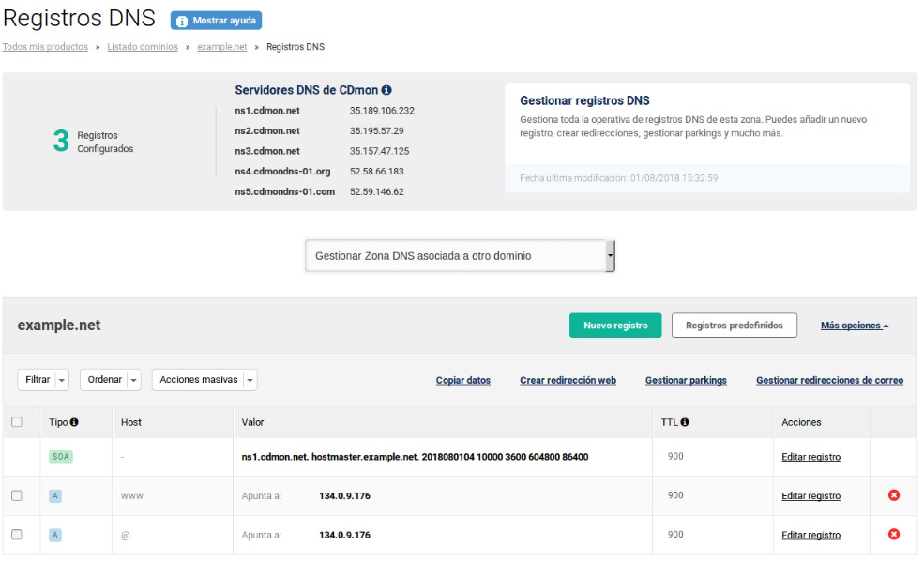Click the SOA record type badge
Viewport: 924px width, 561px height.
tap(60, 457)
